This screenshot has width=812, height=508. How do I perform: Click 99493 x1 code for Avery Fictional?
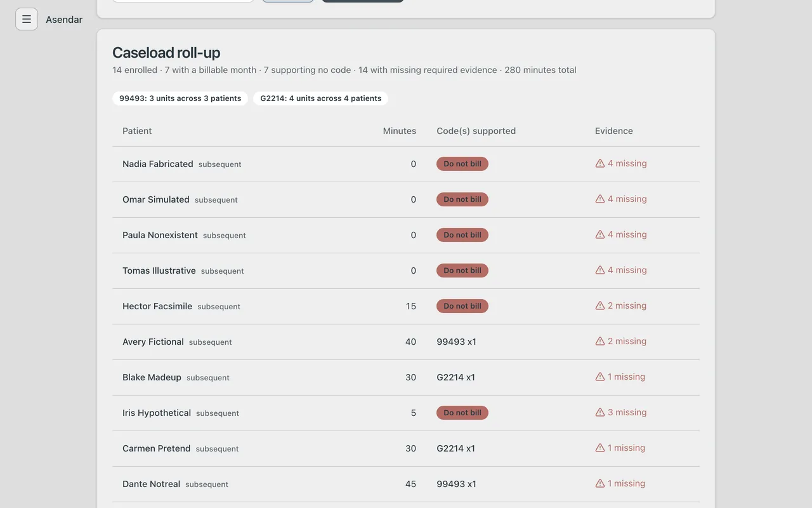coord(456,342)
